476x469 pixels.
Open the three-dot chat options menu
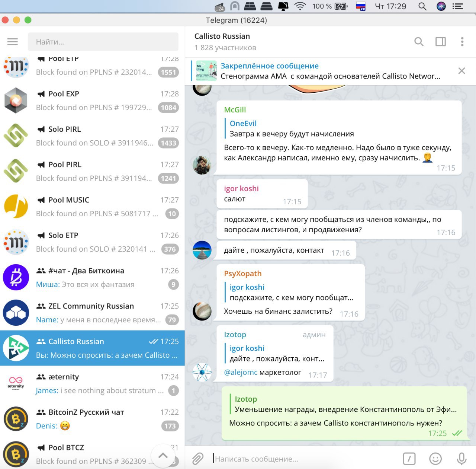coord(462,42)
